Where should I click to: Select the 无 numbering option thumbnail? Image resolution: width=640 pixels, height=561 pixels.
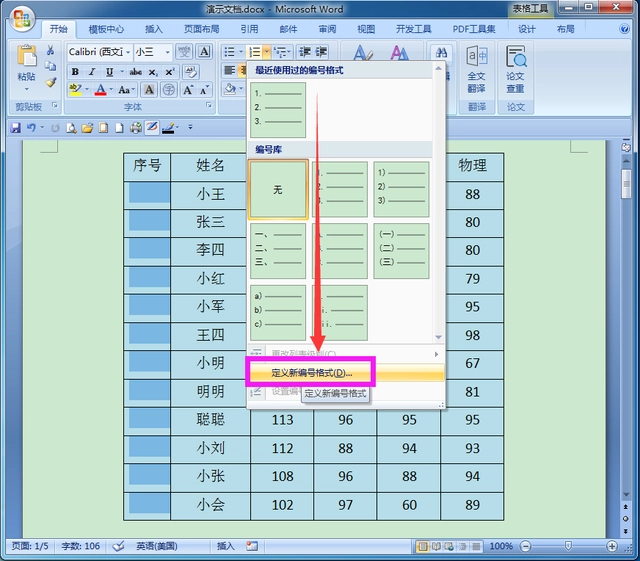coord(278,189)
